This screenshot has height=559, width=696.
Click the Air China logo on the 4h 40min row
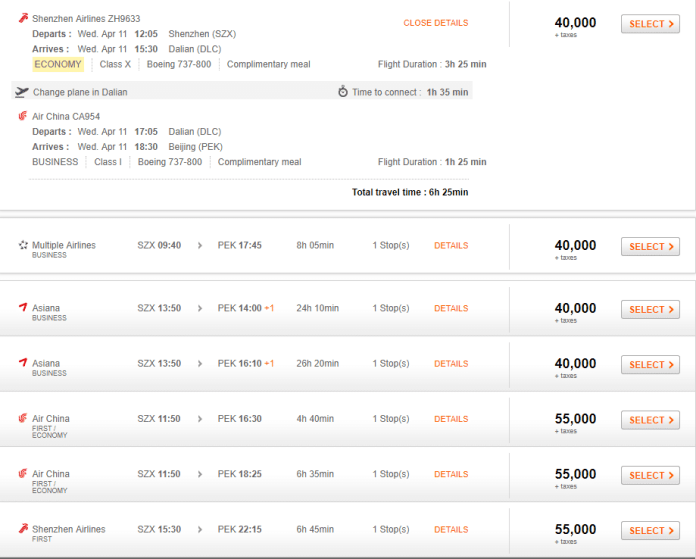click(23, 418)
